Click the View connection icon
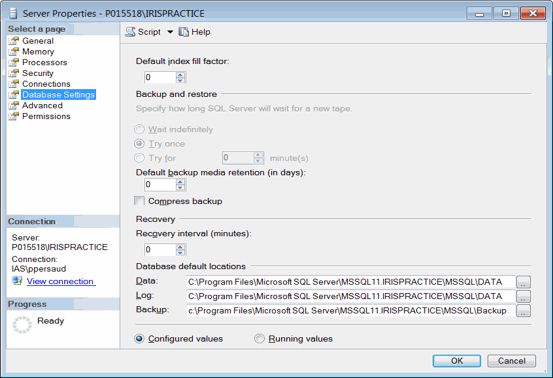Image resolution: width=553 pixels, height=378 pixels. (17, 281)
